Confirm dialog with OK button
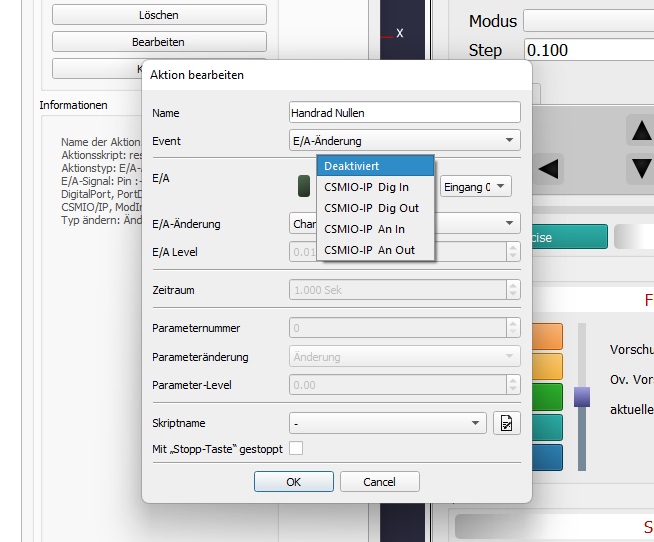The image size is (654, 542). [x=293, y=482]
